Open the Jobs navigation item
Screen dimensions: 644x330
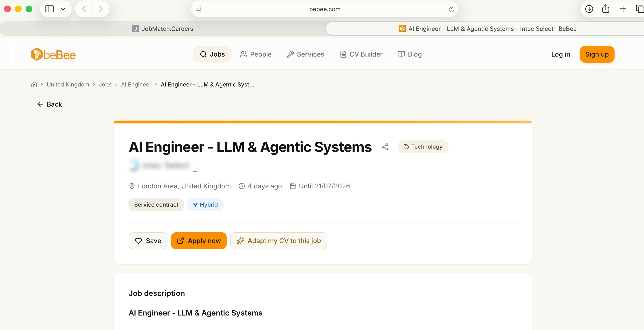(212, 54)
